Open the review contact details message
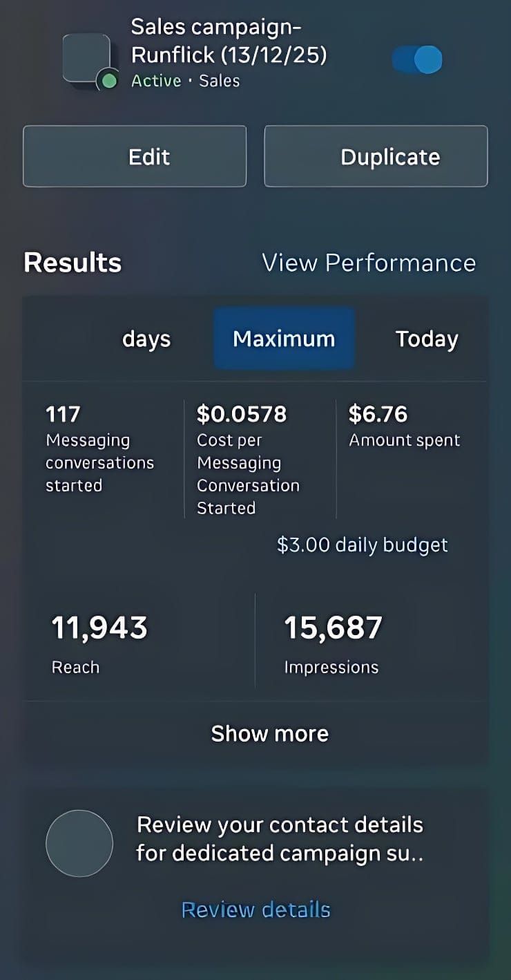This screenshot has width=511, height=980. coord(280,839)
